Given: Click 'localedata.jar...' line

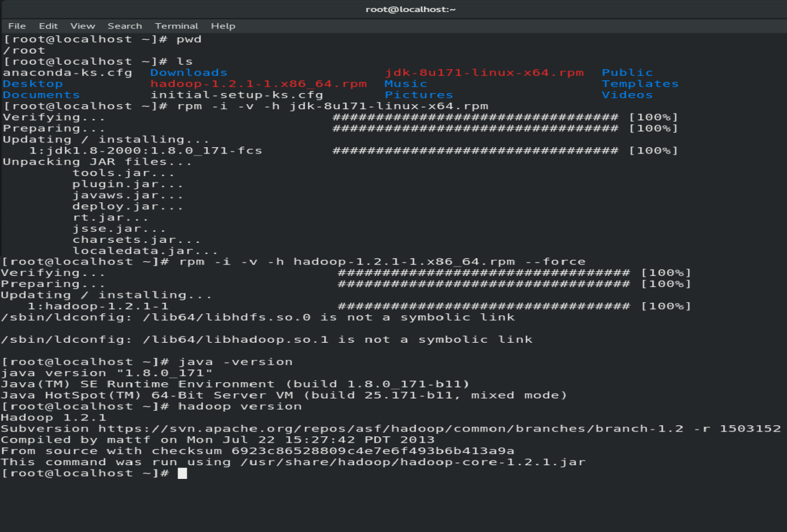Looking at the screenshot, I should [x=145, y=251].
